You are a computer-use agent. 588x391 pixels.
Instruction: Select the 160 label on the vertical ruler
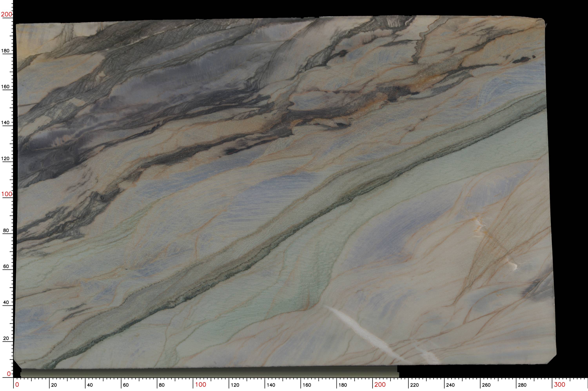(x=5, y=87)
